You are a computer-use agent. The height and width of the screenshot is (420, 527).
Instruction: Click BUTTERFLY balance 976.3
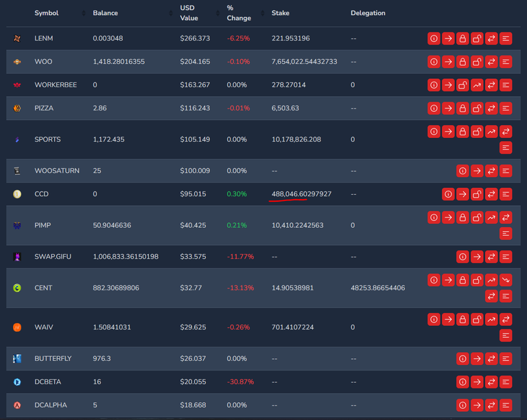coord(102,358)
